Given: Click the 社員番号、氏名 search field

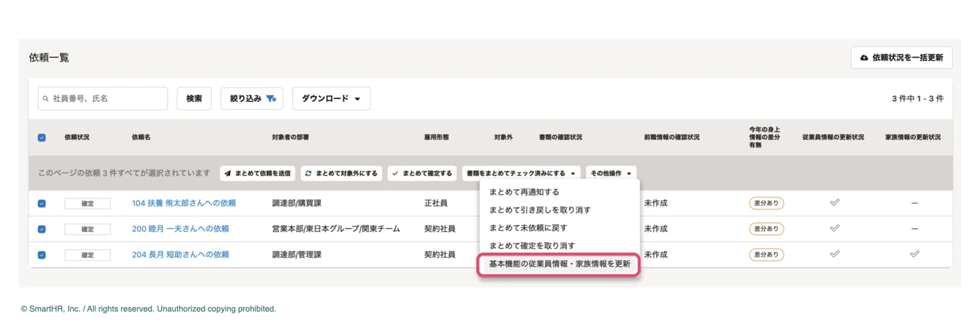Looking at the screenshot, I should click(x=102, y=99).
